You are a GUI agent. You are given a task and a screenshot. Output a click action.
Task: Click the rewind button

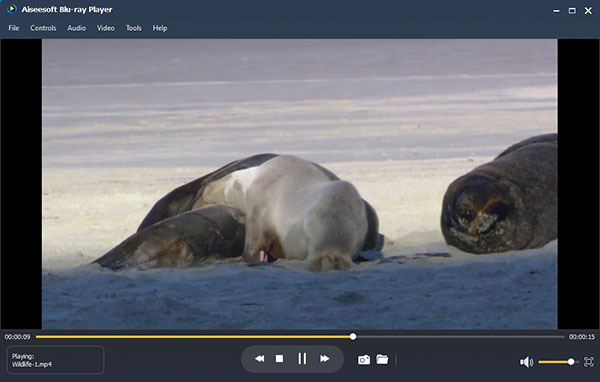point(259,359)
